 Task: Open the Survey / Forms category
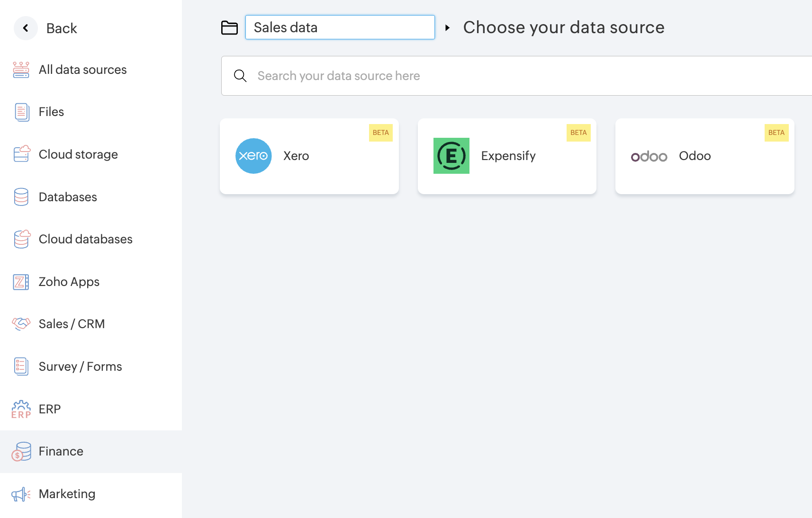tap(80, 366)
